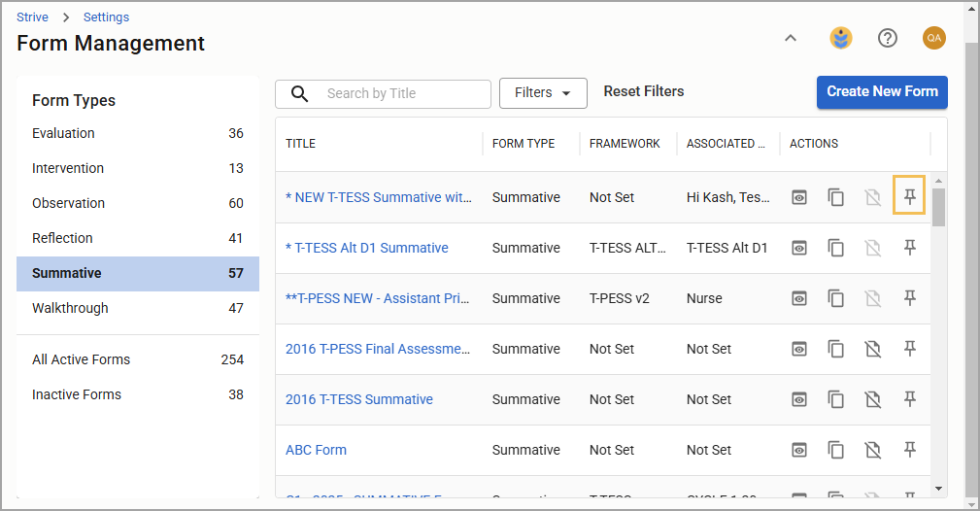Open the T-TESS Alt D1 Summative link
This screenshot has width=980, height=511.
tap(367, 248)
